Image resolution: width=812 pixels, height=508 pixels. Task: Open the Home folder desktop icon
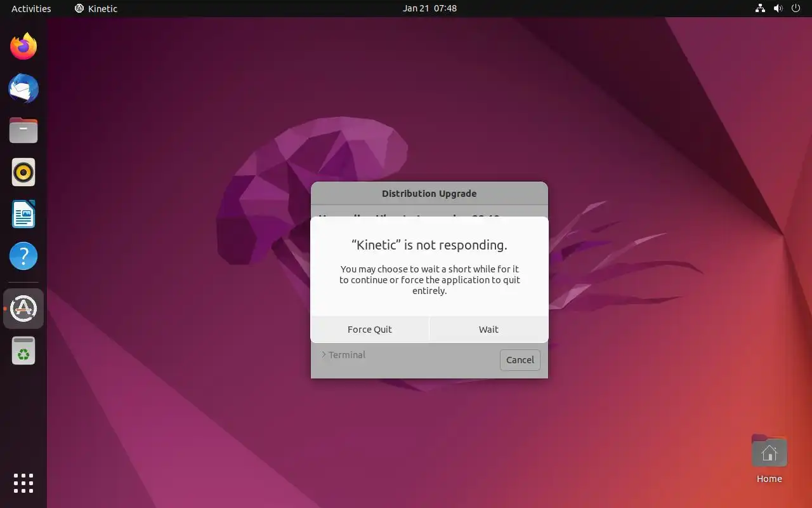coord(769,459)
